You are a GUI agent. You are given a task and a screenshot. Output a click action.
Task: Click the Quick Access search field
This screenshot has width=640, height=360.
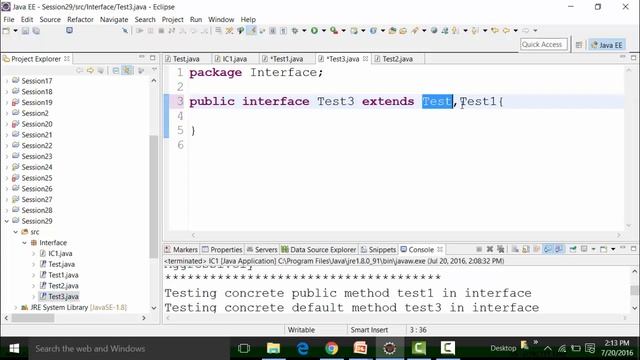[543, 44]
